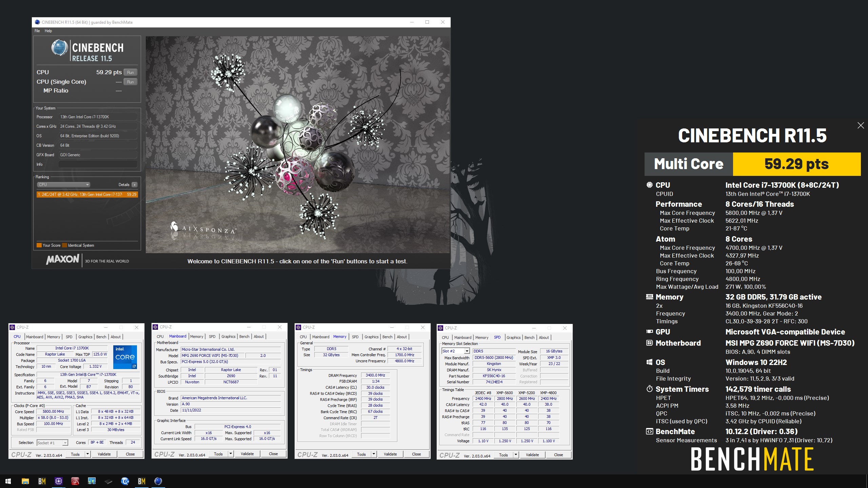Click the CPU-Z icon in the Memory window title
This screenshot has height=488, width=868.
[x=299, y=327]
